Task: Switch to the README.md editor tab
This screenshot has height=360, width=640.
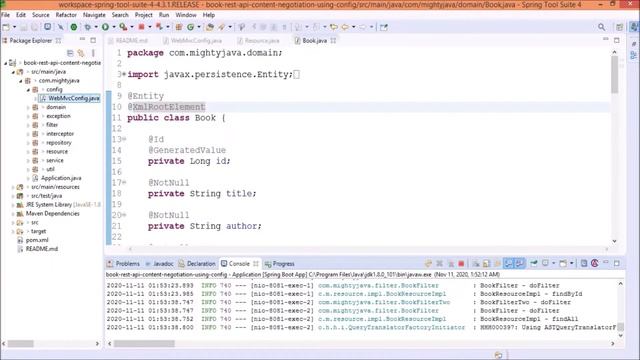Action: pyautogui.click(x=128, y=40)
